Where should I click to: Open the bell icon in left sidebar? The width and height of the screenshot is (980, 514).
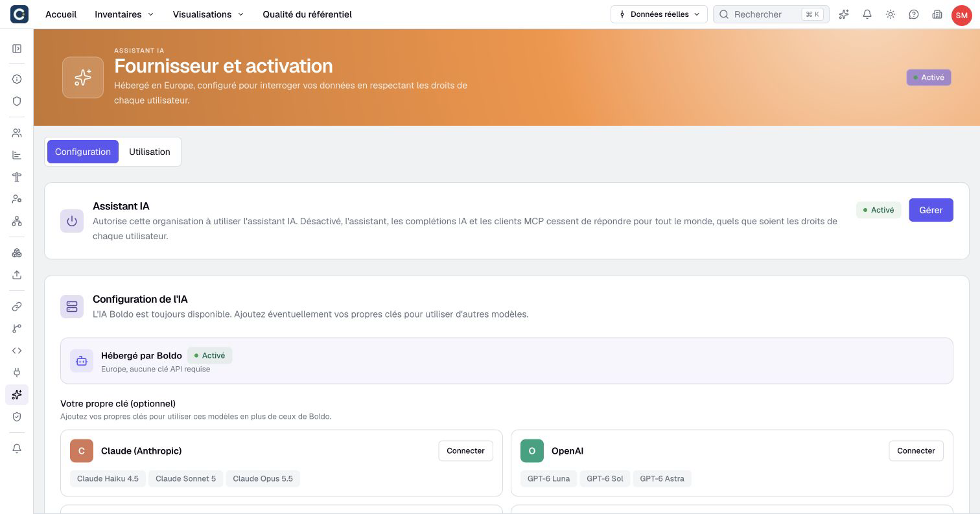(17, 449)
